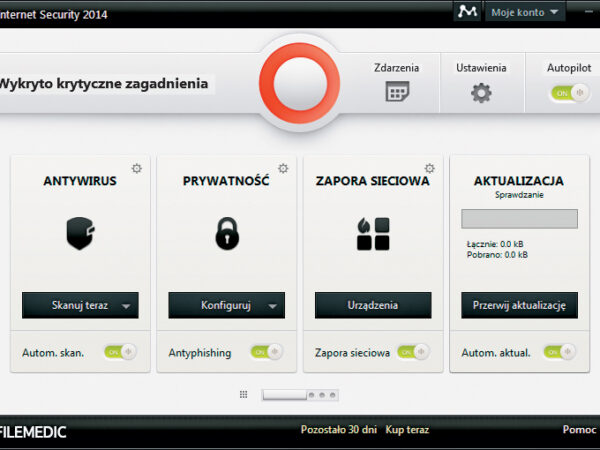Click the Kup teraz link

(407, 430)
